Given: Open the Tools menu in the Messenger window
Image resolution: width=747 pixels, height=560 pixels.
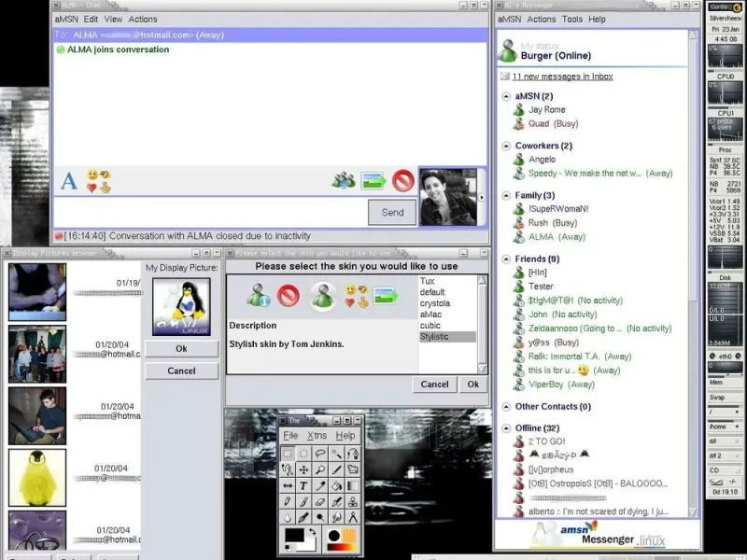Looking at the screenshot, I should (x=571, y=19).
